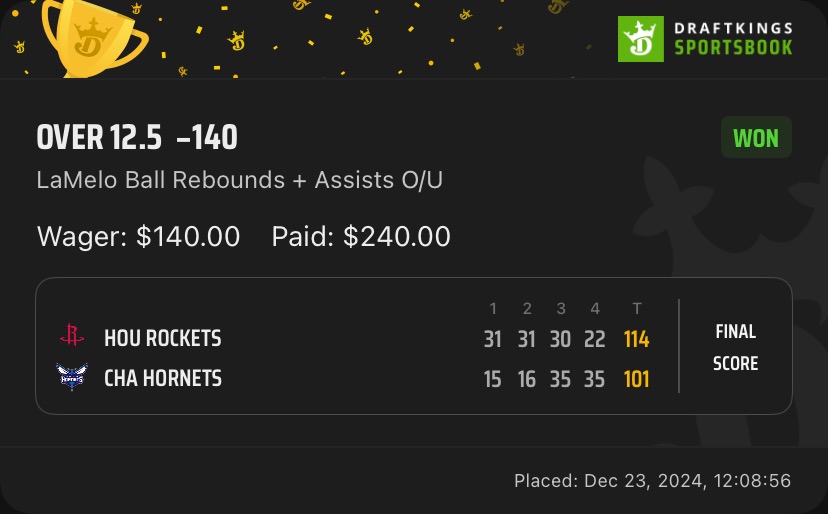Tap the green WON status badge

pyautogui.click(x=756, y=138)
